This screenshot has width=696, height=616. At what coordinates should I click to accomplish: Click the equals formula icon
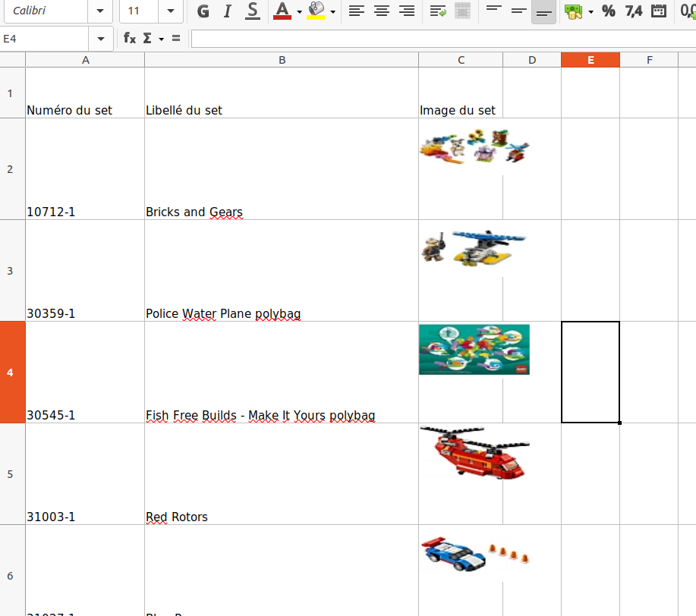(x=176, y=39)
